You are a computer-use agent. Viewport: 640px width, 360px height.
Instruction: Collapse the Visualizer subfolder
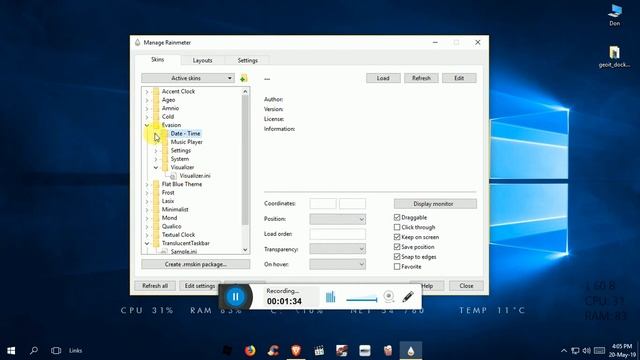tap(156, 167)
